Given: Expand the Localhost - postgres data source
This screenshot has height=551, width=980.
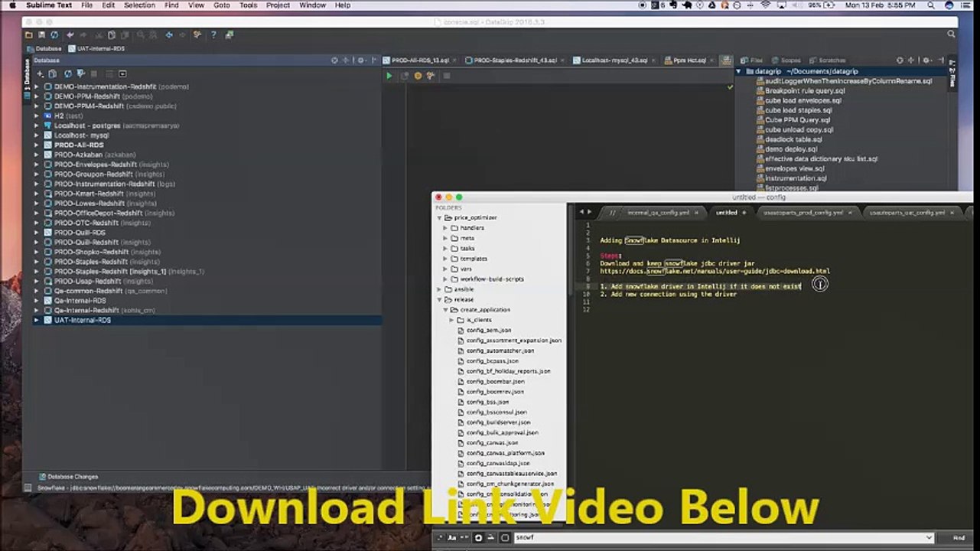Looking at the screenshot, I should click(36, 126).
